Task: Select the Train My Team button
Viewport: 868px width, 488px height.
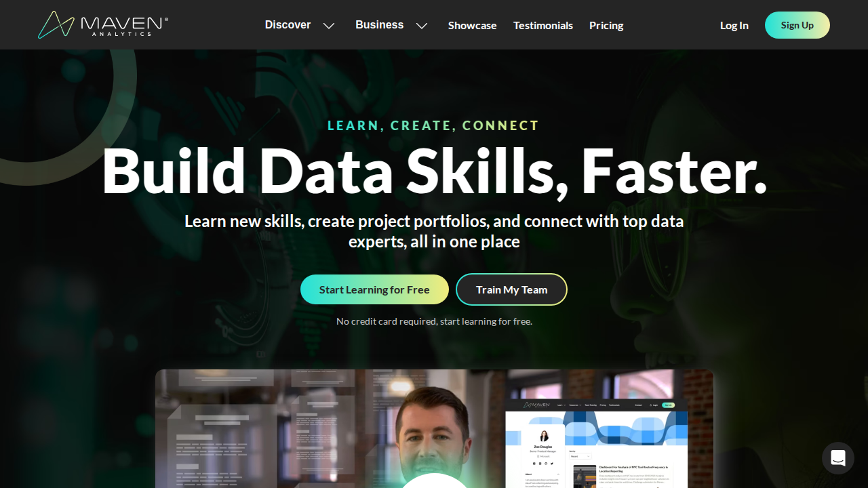Action: tap(511, 289)
